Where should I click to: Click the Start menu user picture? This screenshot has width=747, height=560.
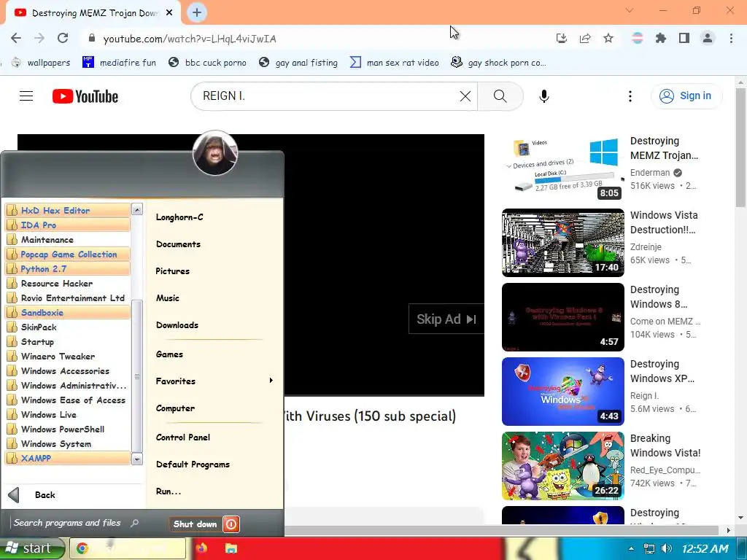coord(215,153)
